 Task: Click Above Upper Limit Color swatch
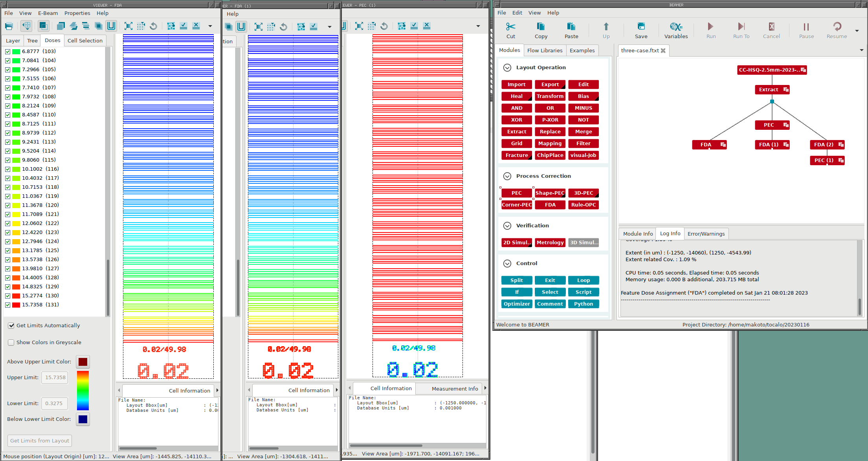(x=83, y=362)
